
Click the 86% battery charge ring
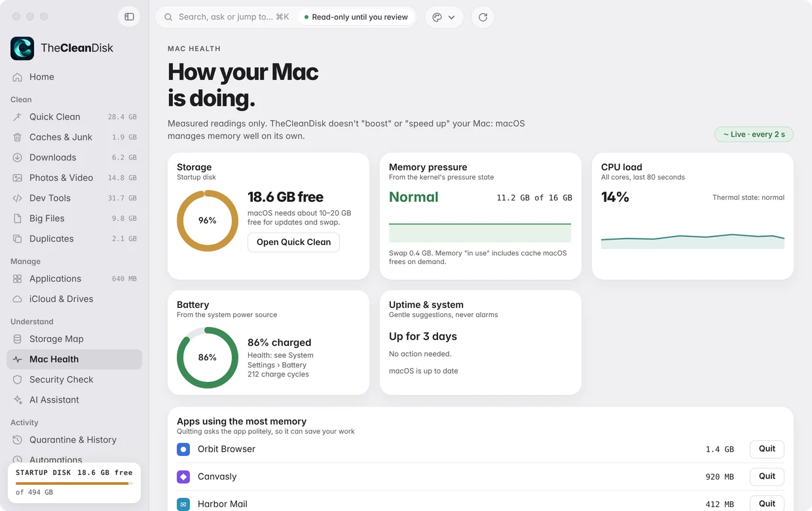point(208,358)
